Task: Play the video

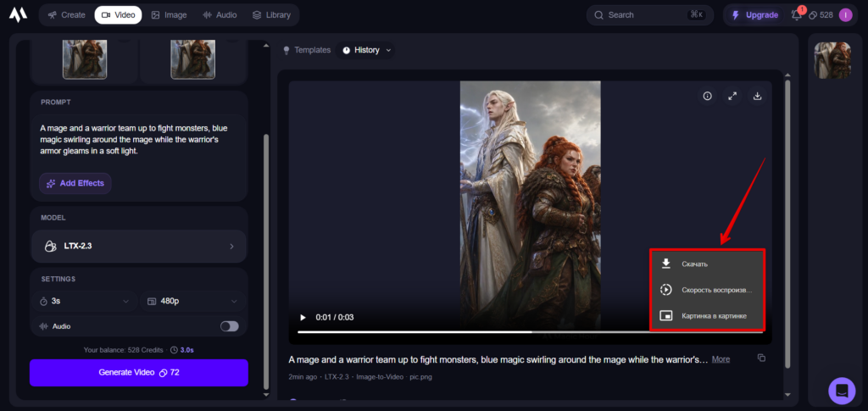Action: point(303,318)
